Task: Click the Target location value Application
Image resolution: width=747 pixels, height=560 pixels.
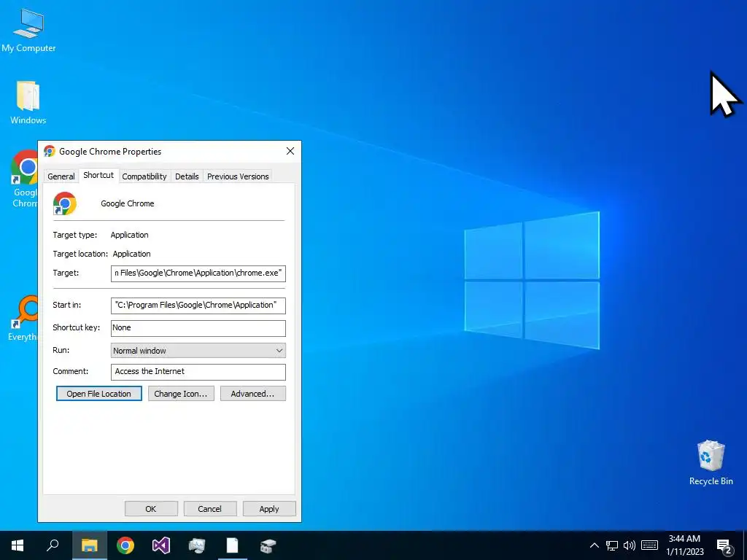Action: [131, 254]
